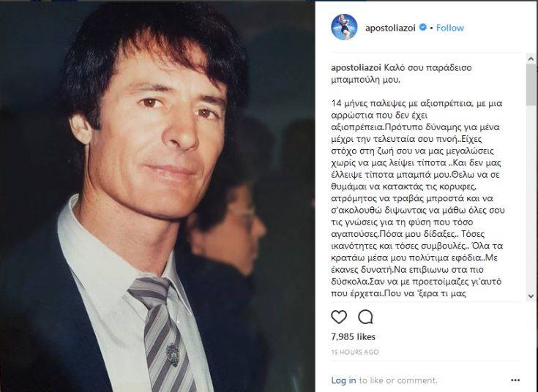The height and width of the screenshot is (392, 538).
Task: Click the scrollbar track below the thumb
Action: (x=531, y=199)
